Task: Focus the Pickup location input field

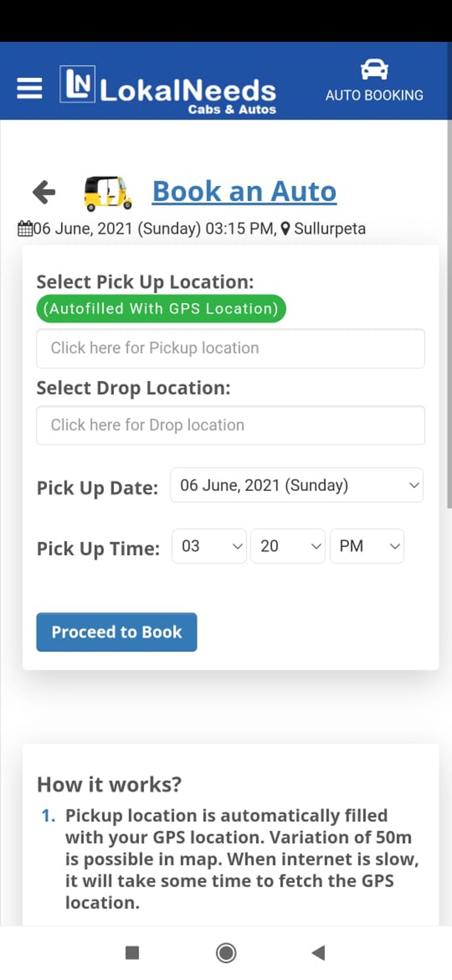Action: click(230, 349)
